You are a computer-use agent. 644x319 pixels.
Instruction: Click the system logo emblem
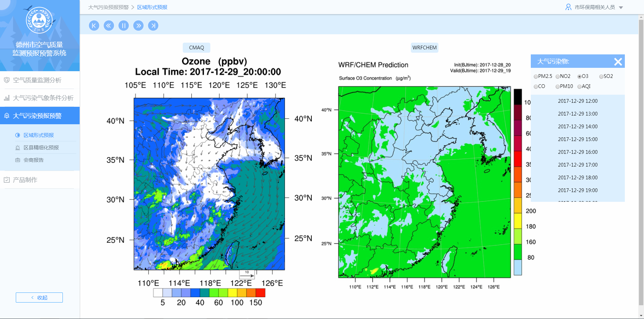tap(39, 20)
